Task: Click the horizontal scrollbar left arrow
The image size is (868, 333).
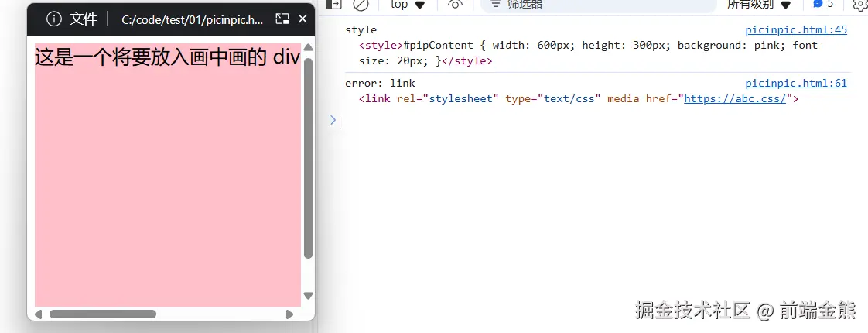Action: [x=38, y=314]
